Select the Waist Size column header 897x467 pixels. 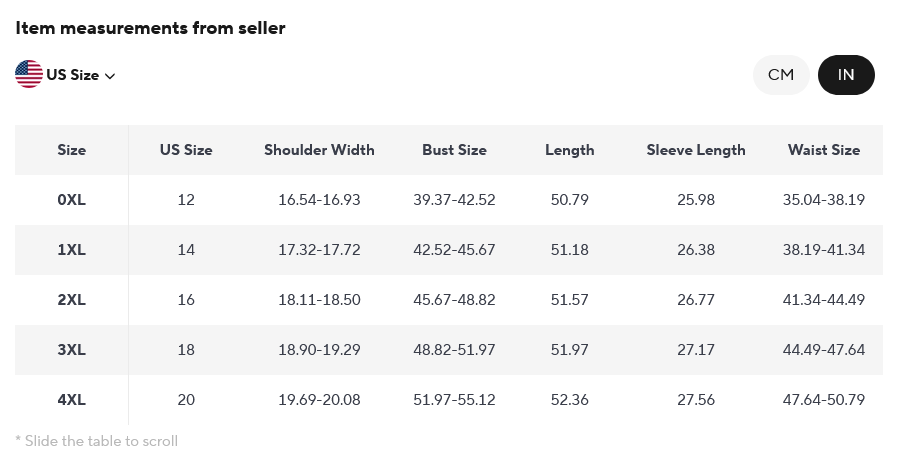click(x=824, y=150)
